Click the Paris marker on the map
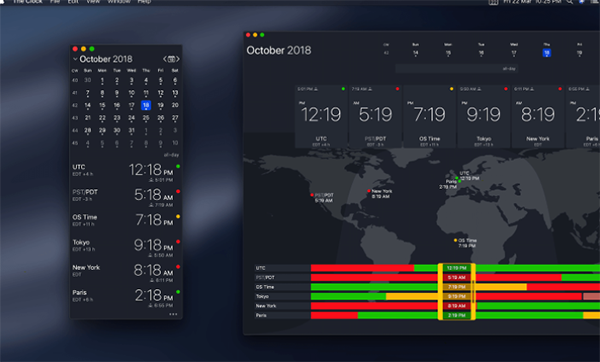This screenshot has height=362, width=600. 460,181
